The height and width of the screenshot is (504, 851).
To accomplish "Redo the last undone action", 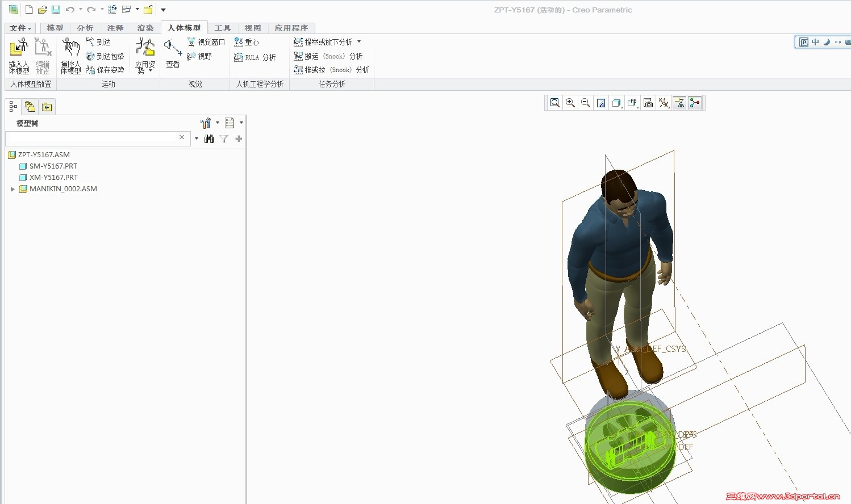I will point(91,10).
